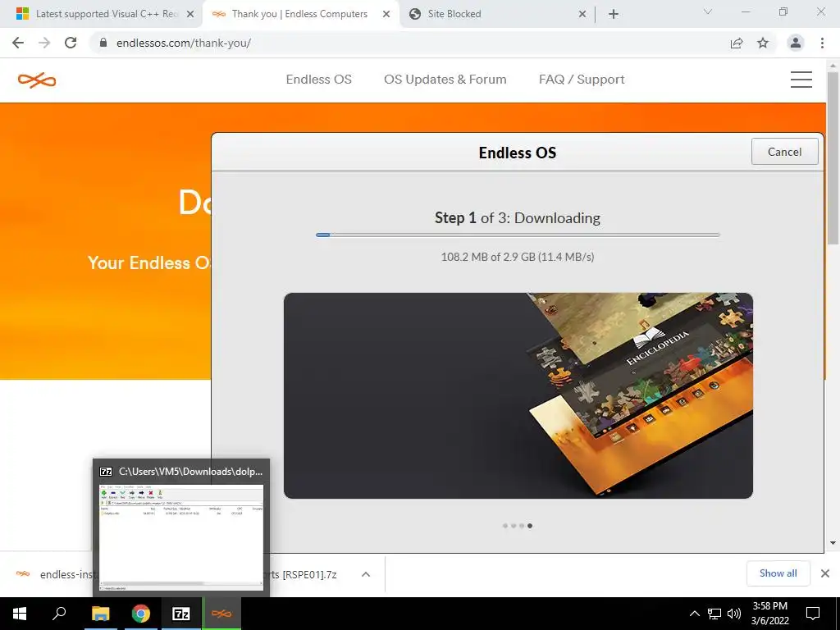This screenshot has height=630, width=840.
Task: Open the Chrome three-dot menu
Action: [822, 43]
